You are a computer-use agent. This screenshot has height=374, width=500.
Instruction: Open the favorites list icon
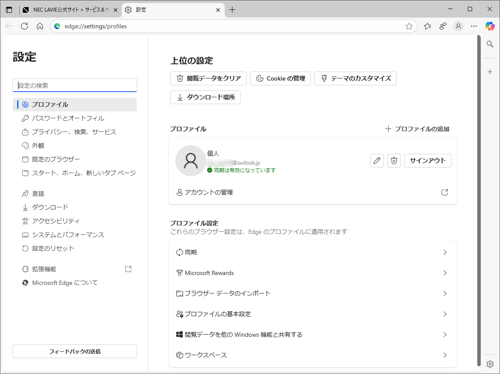tap(427, 26)
